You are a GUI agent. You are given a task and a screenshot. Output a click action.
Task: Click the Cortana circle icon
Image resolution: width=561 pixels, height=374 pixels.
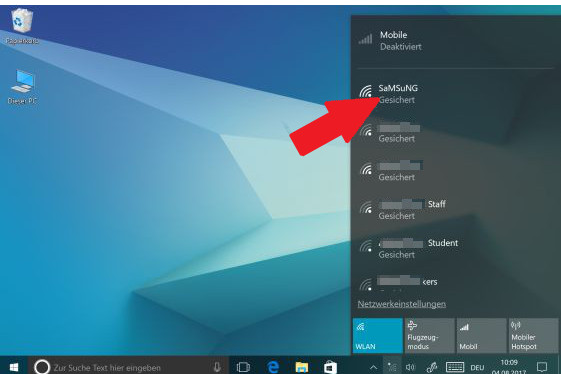[42, 367]
